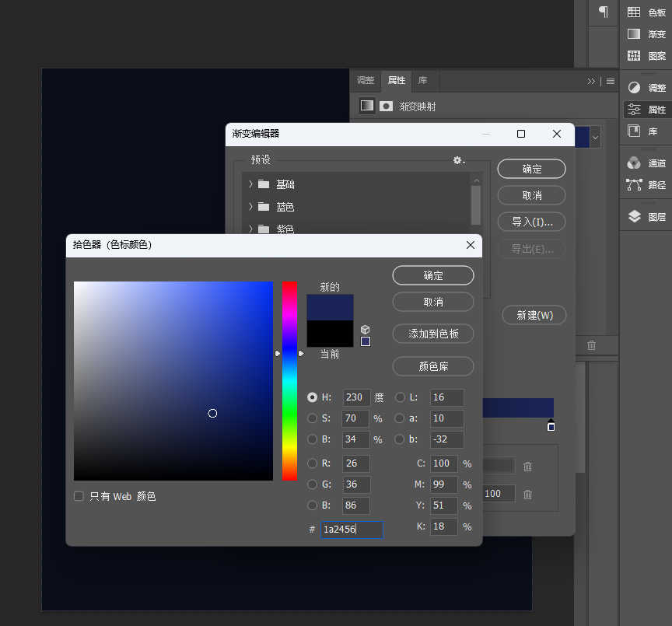
Task: Click 添加到色板 button
Action: tap(433, 334)
